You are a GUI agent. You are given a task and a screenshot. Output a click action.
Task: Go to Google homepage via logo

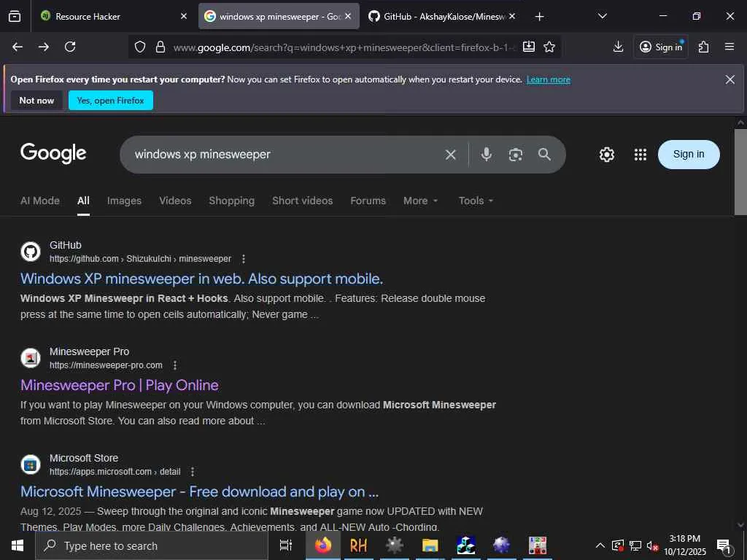point(53,153)
